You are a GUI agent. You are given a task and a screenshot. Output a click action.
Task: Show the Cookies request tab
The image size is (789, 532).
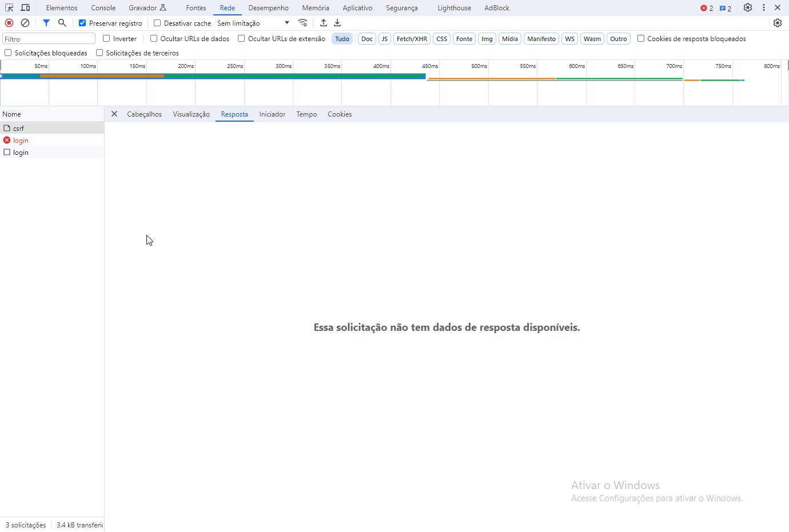pyautogui.click(x=340, y=114)
